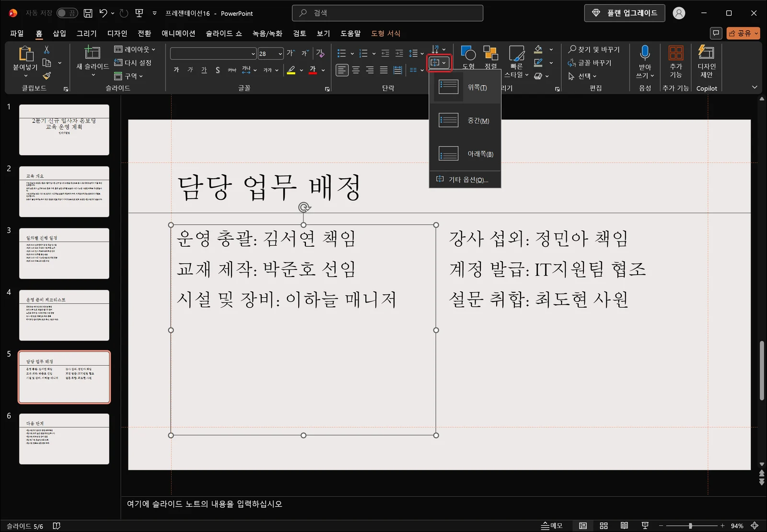The height and width of the screenshot is (532, 767).
Task: Select slide 3 thumbnail in the panel
Action: pos(64,254)
